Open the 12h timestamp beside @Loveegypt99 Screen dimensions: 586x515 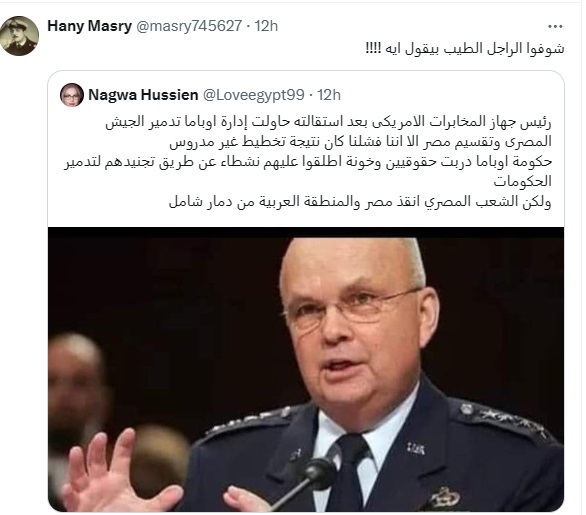coord(329,95)
